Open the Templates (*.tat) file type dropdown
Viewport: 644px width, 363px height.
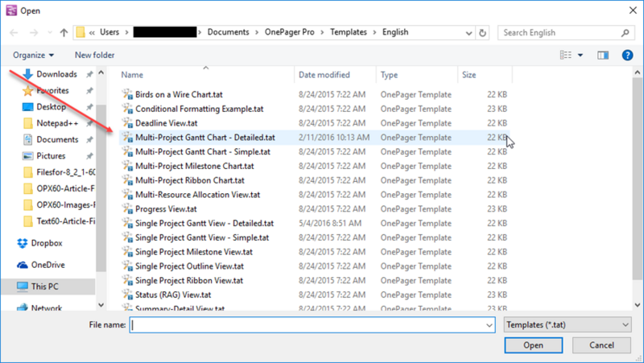(x=568, y=325)
